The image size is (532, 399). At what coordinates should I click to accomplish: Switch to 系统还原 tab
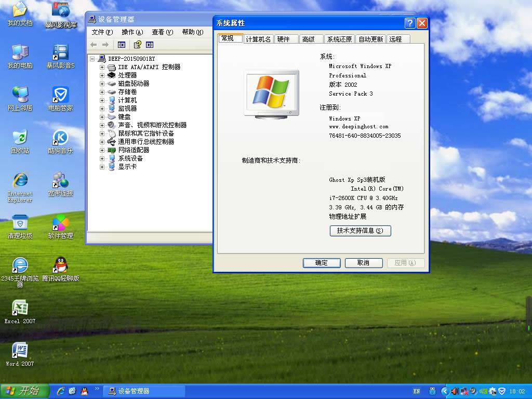tap(339, 39)
